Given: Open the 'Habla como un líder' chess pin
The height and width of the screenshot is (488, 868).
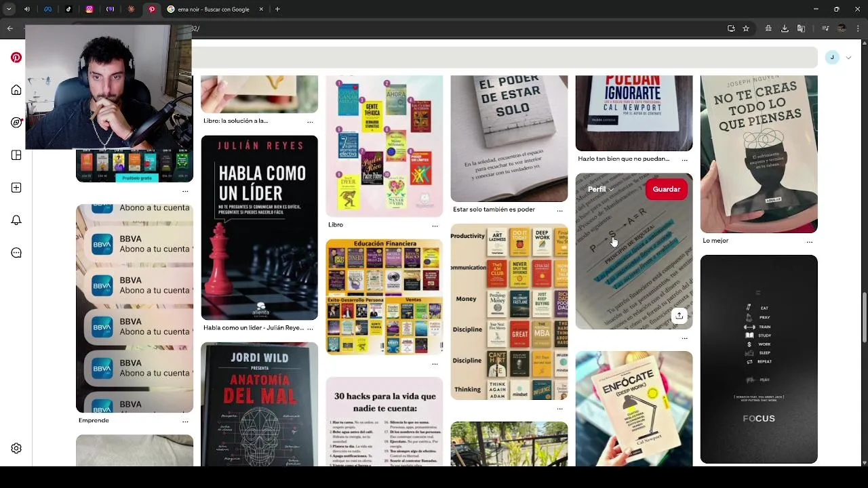Looking at the screenshot, I should pyautogui.click(x=259, y=228).
